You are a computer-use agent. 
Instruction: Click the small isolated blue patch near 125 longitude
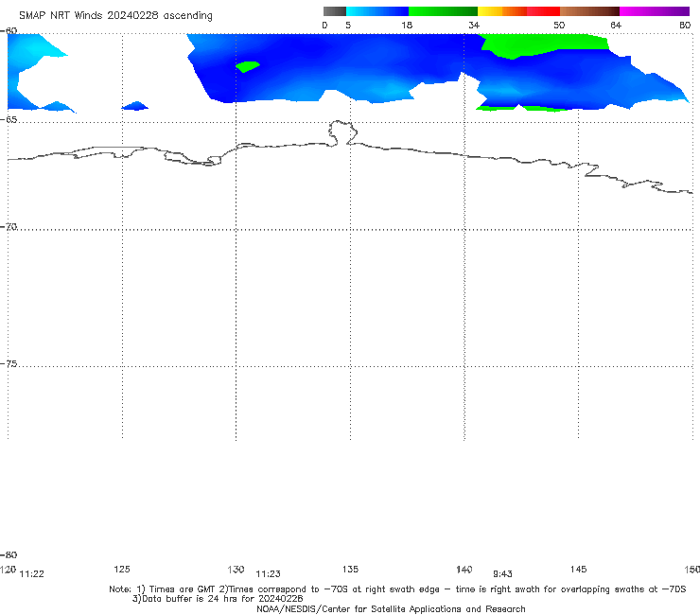[x=135, y=106]
